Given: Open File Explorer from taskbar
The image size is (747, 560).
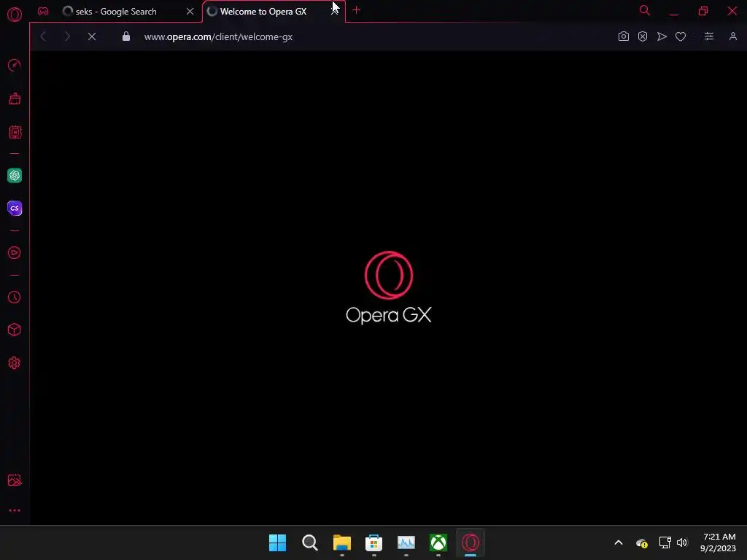Looking at the screenshot, I should click(x=341, y=542).
